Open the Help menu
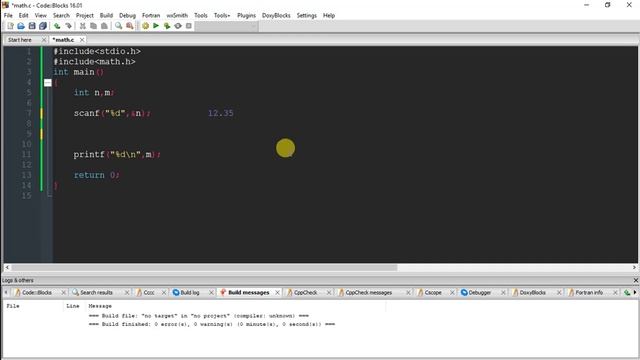The height and width of the screenshot is (360, 640). 329,16
